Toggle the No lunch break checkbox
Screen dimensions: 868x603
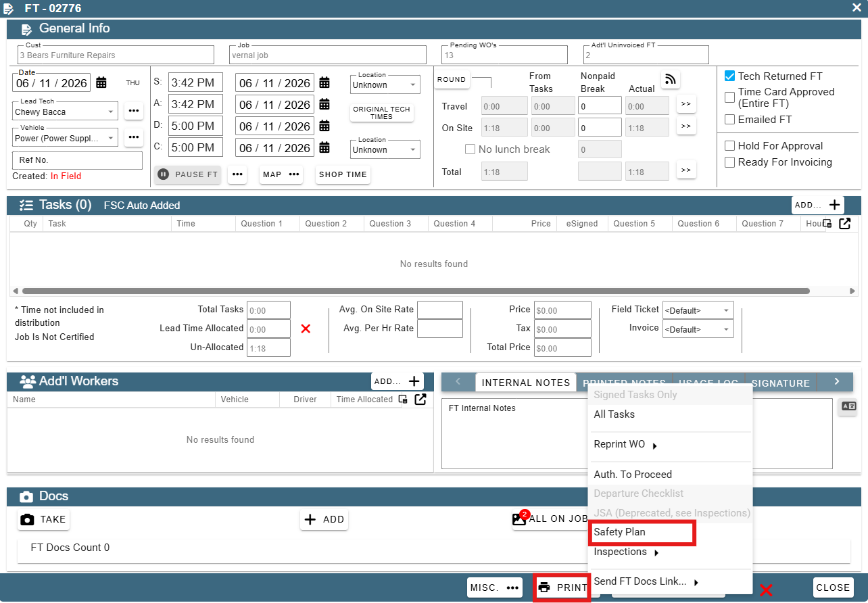coord(471,149)
